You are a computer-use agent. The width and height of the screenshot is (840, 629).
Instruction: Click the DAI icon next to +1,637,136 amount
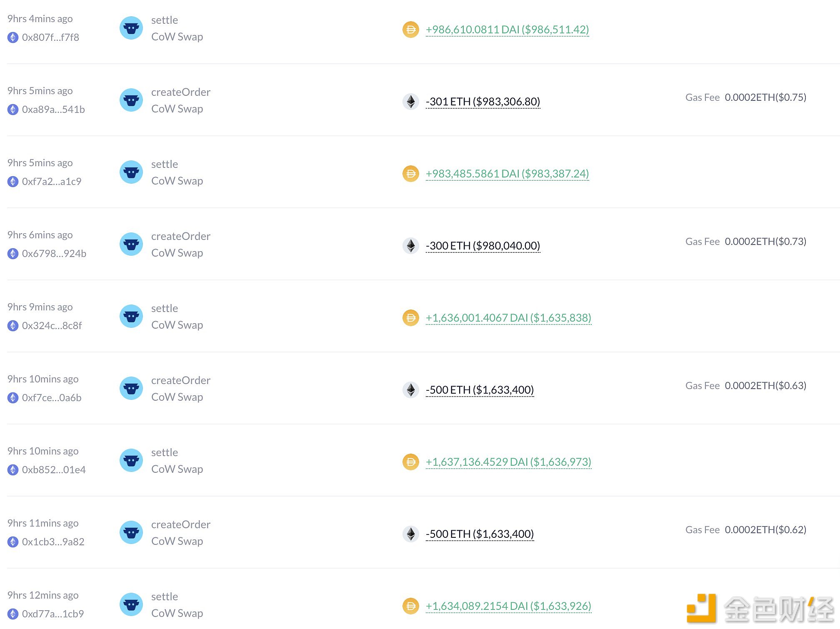[x=411, y=461]
